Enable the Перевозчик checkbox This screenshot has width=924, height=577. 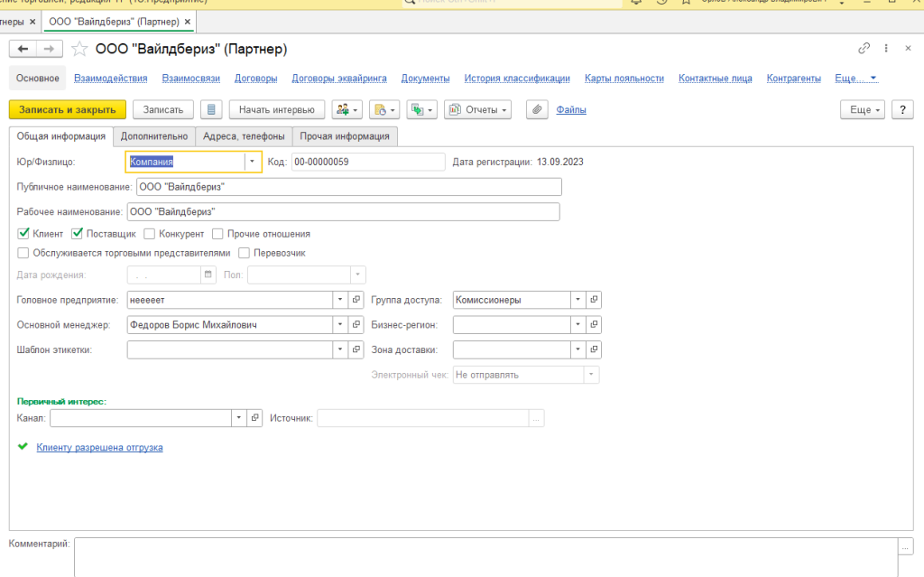coord(244,253)
